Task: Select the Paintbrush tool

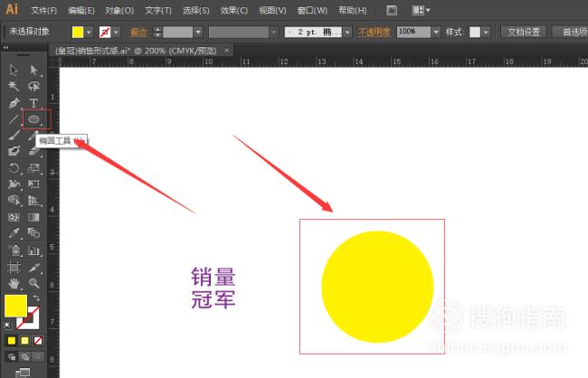Action: 14,135
